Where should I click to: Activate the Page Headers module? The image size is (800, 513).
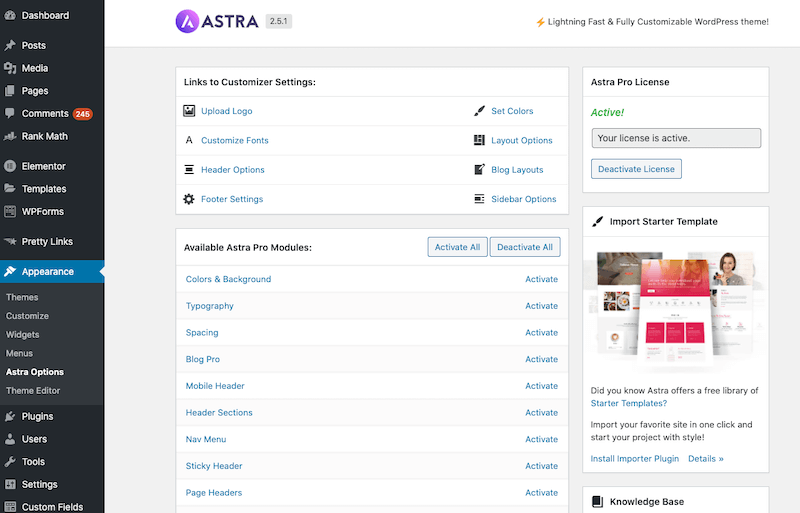(542, 493)
